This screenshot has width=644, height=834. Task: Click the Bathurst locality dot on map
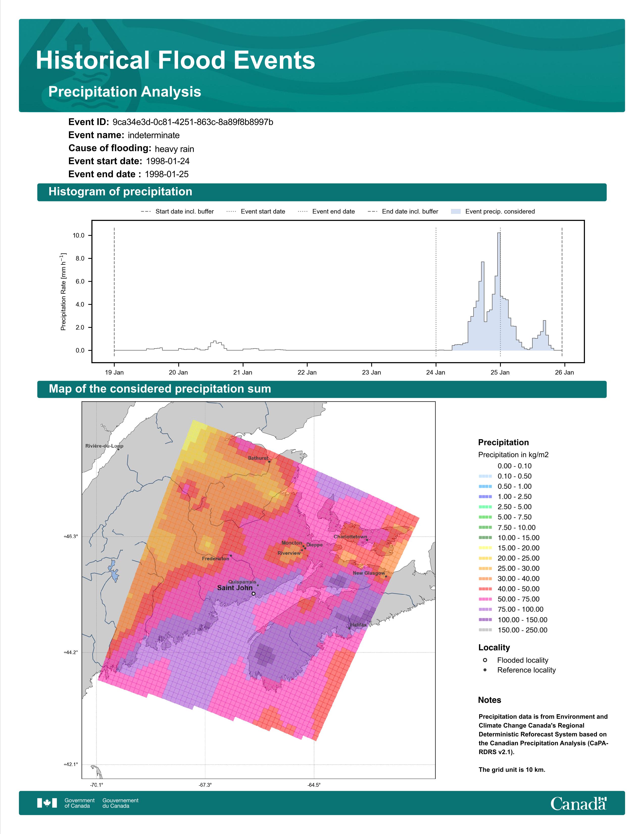pos(269,462)
